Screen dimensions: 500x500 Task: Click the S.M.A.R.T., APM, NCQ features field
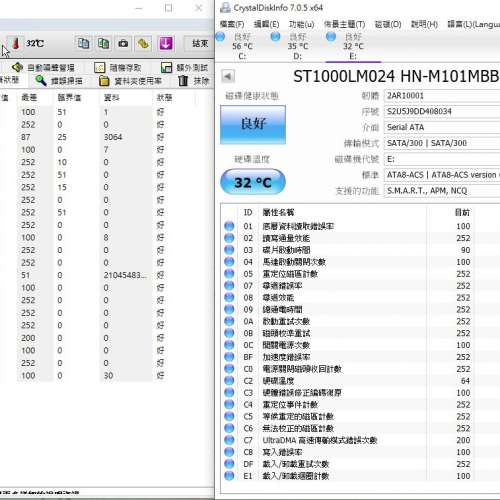[442, 191]
